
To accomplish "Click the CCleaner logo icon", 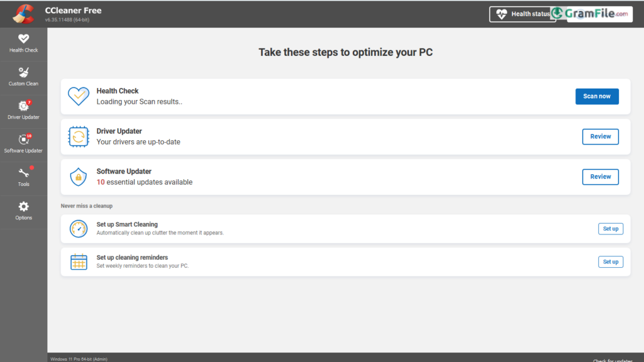I will click(23, 13).
